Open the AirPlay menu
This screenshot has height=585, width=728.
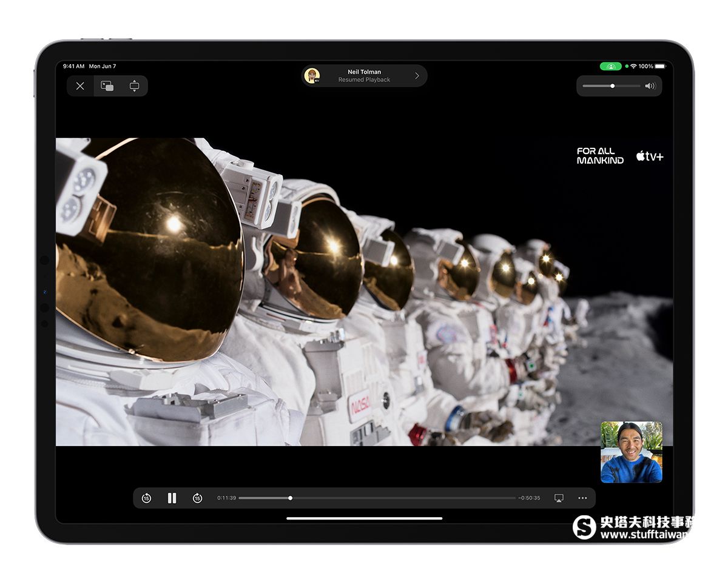(559, 498)
